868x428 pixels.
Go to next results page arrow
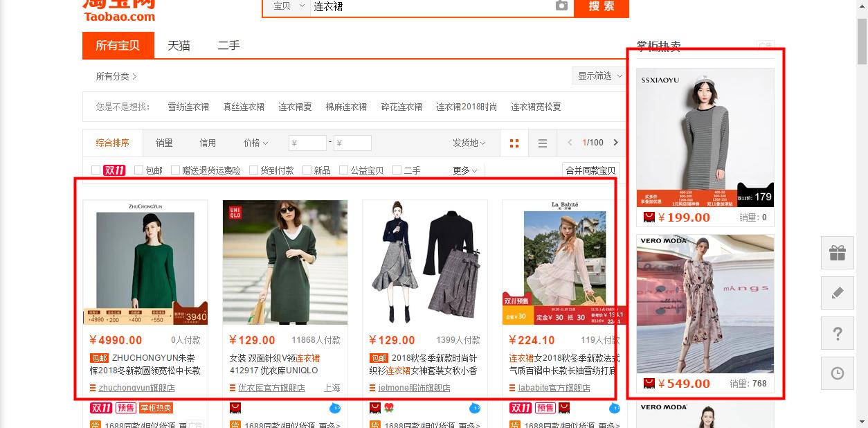(x=615, y=143)
